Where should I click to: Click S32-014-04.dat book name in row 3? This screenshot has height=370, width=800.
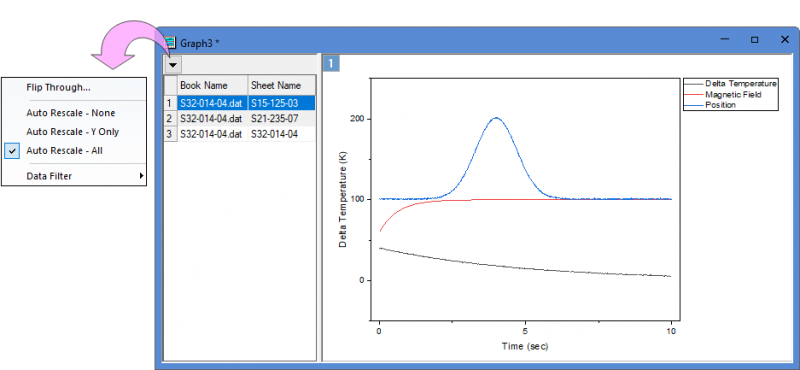click(x=212, y=134)
